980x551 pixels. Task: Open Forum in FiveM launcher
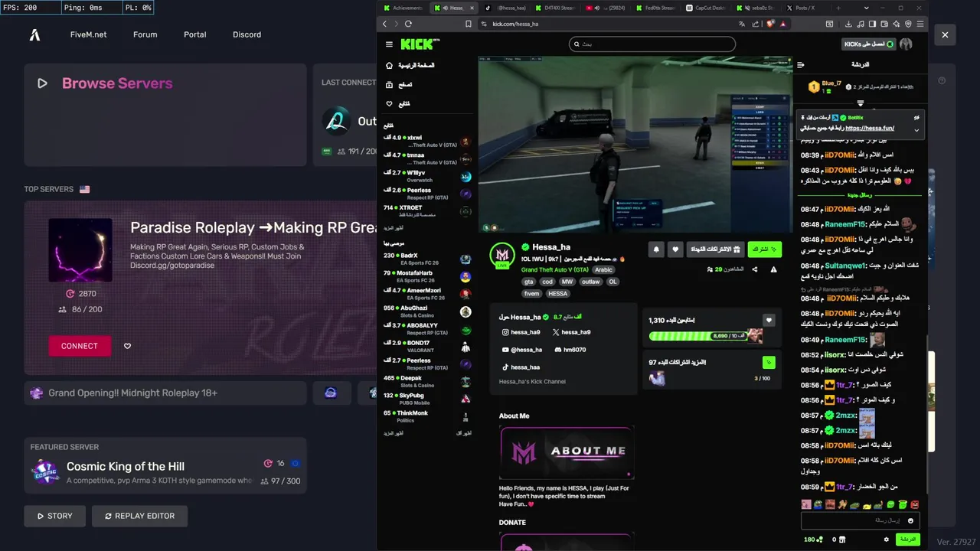click(x=145, y=34)
